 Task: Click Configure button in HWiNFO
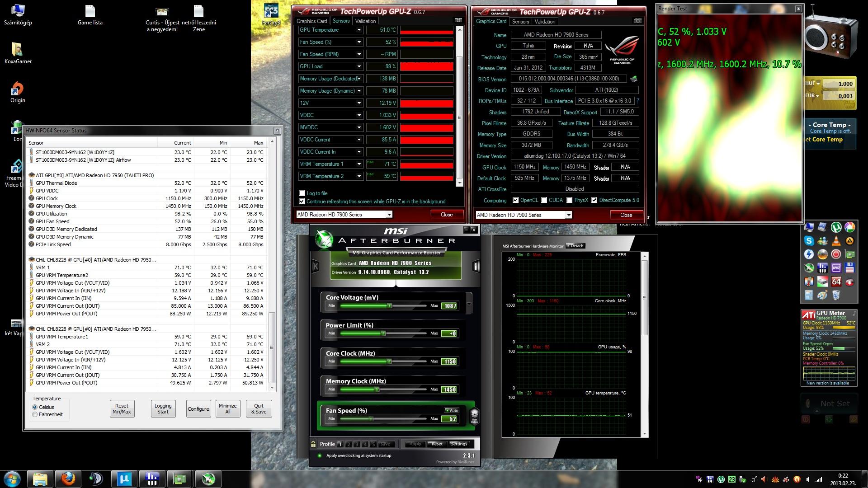[198, 409]
